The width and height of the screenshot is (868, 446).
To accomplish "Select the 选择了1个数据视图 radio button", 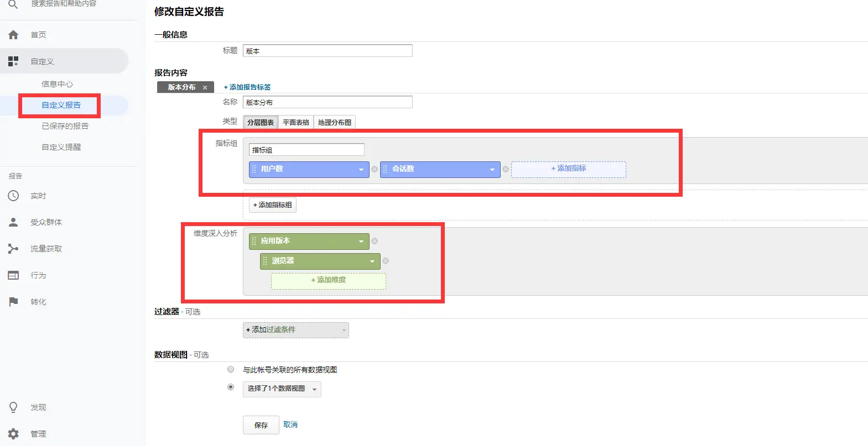I will click(231, 387).
